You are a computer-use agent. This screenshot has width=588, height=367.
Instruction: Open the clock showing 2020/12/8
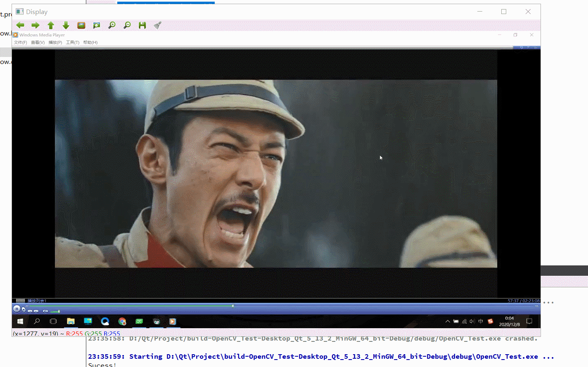(x=510, y=321)
